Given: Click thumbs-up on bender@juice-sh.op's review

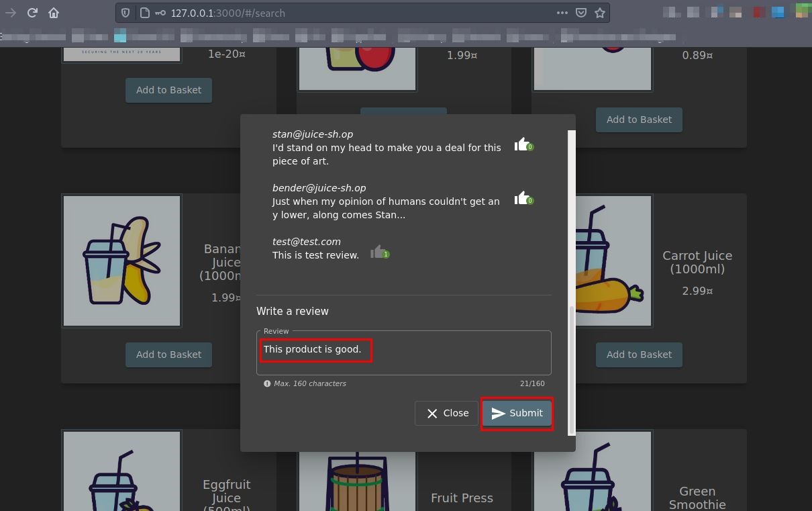Looking at the screenshot, I should point(521,198).
